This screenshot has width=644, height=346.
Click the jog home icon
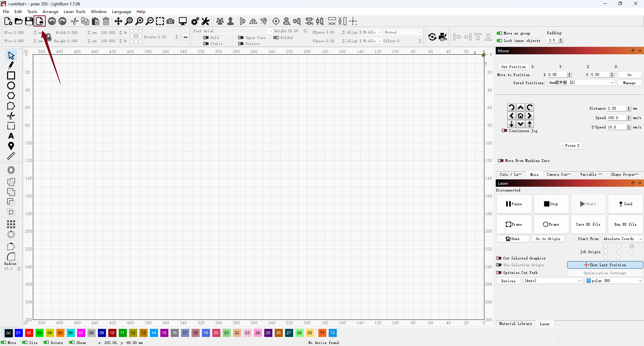(521, 116)
